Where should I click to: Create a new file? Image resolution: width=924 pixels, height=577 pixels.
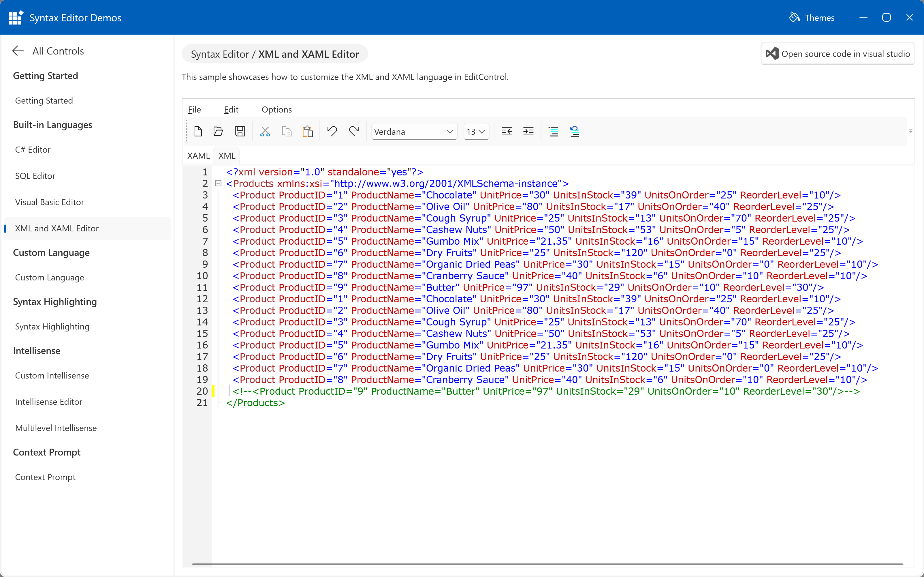(199, 131)
